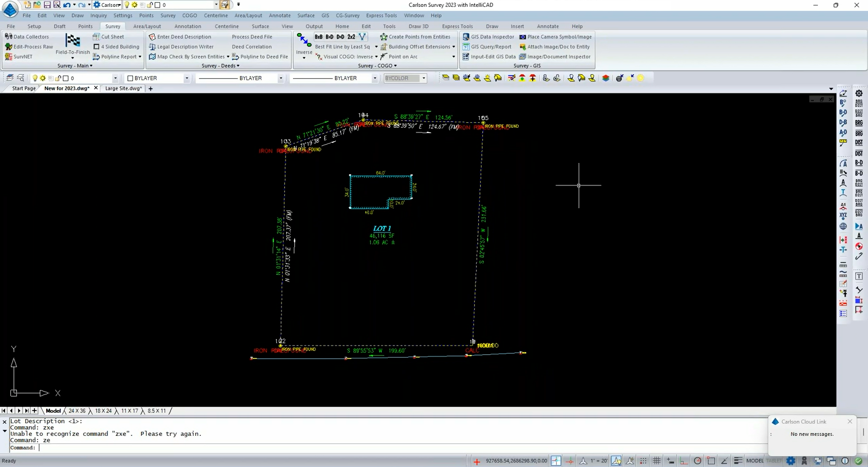This screenshot has width=868, height=467.
Task: Click the MODEL button in status bar
Action: (755, 461)
